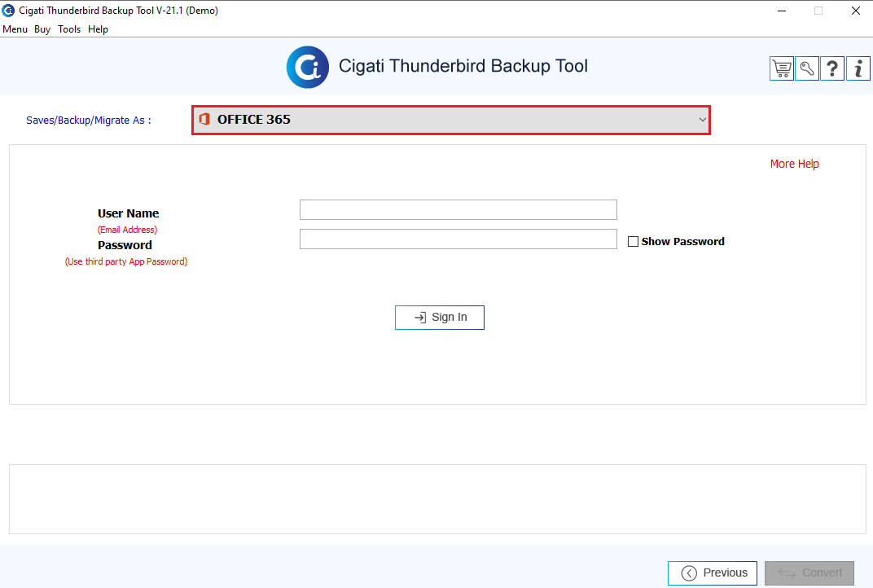Open the Help menu
The image size is (873, 588).
[98, 29]
